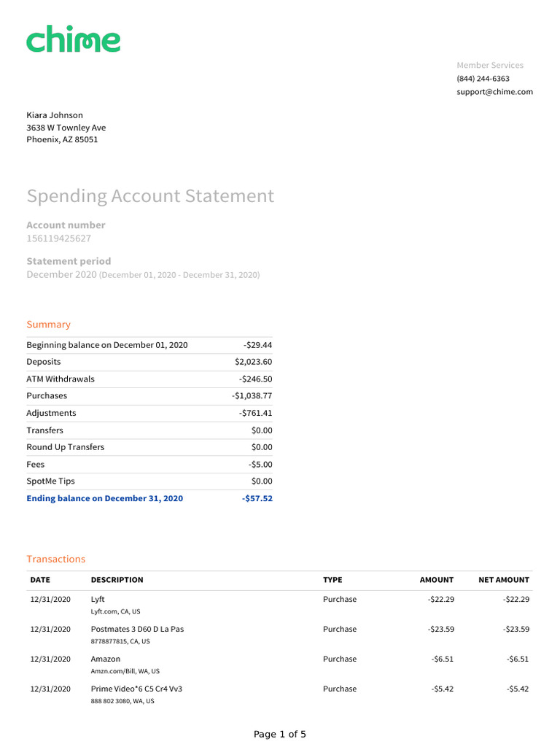Select the text Phoenix, AZ 85051

coord(63,139)
